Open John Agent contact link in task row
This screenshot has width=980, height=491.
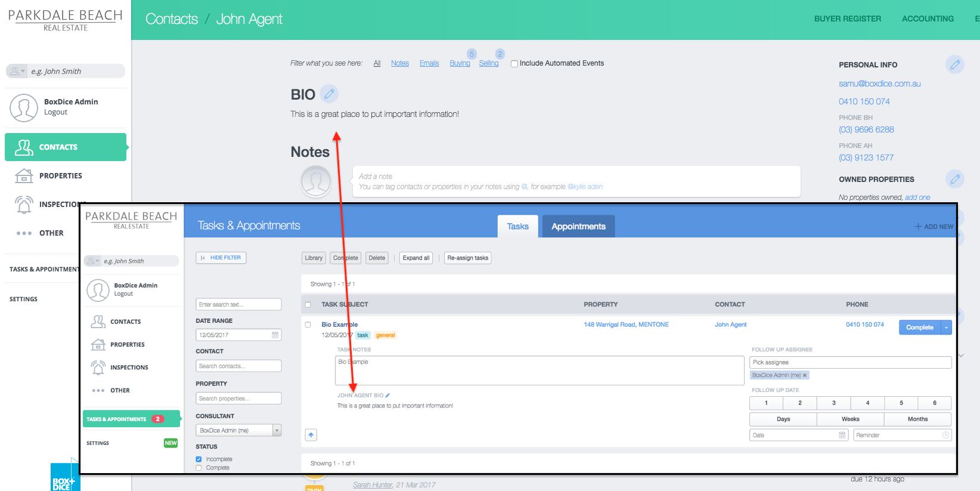tap(731, 325)
